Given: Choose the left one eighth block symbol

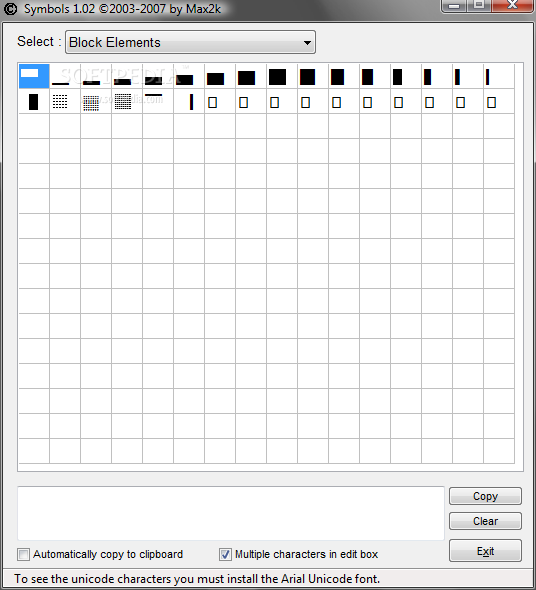Looking at the screenshot, I should pos(499,76).
